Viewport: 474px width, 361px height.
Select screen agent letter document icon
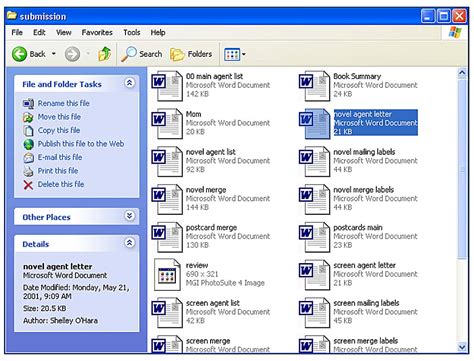[x=314, y=275]
